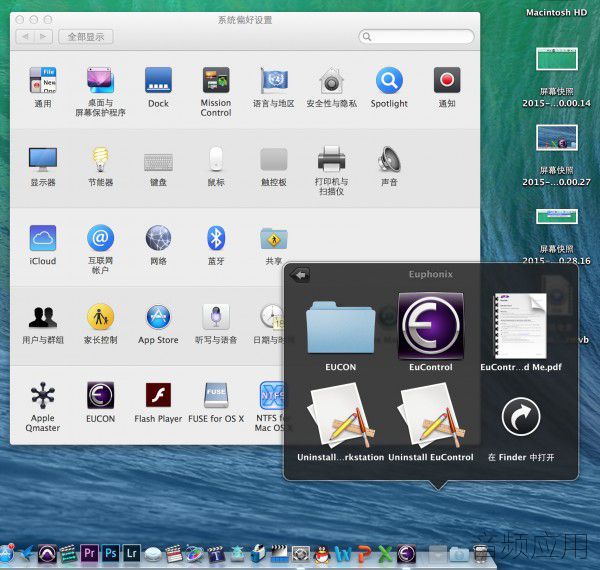Click the 全部显示 button
The height and width of the screenshot is (570, 600).
[x=86, y=37]
